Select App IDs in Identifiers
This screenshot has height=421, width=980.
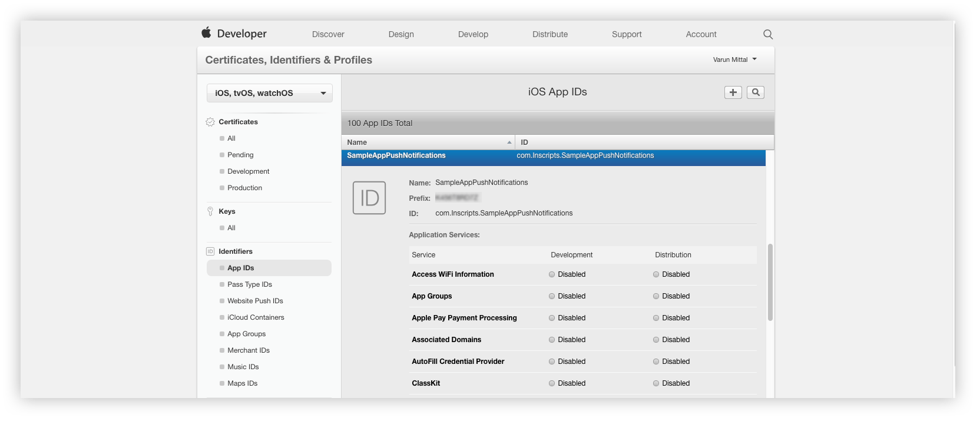point(269,268)
